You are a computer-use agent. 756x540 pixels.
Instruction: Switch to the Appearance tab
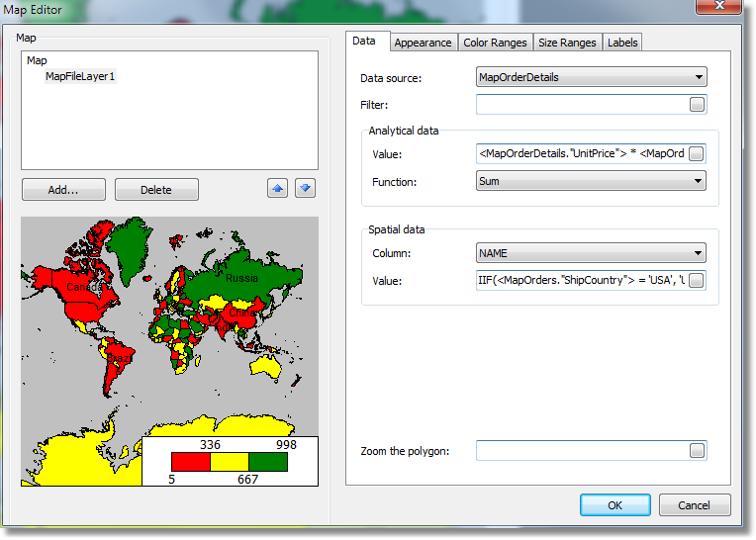click(423, 43)
